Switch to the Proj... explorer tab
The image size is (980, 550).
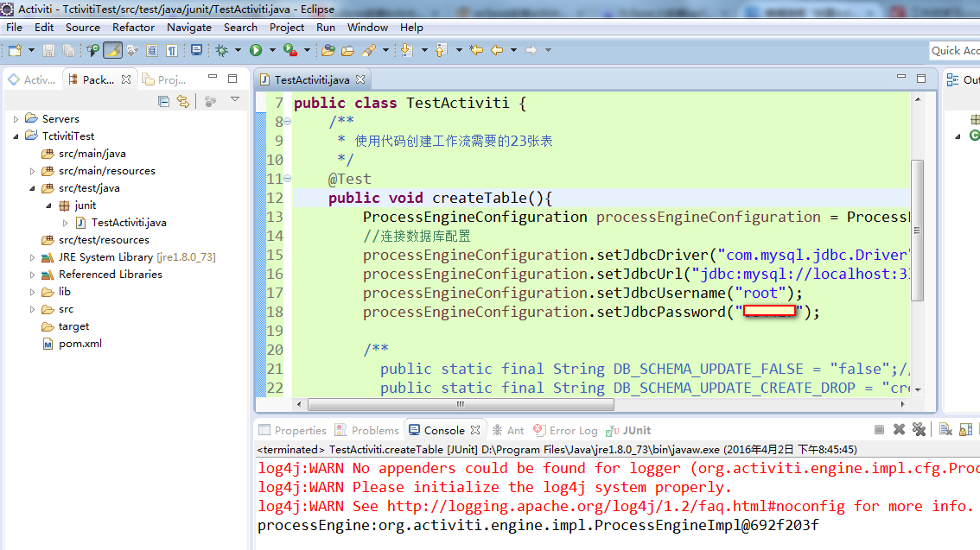pyautogui.click(x=164, y=79)
